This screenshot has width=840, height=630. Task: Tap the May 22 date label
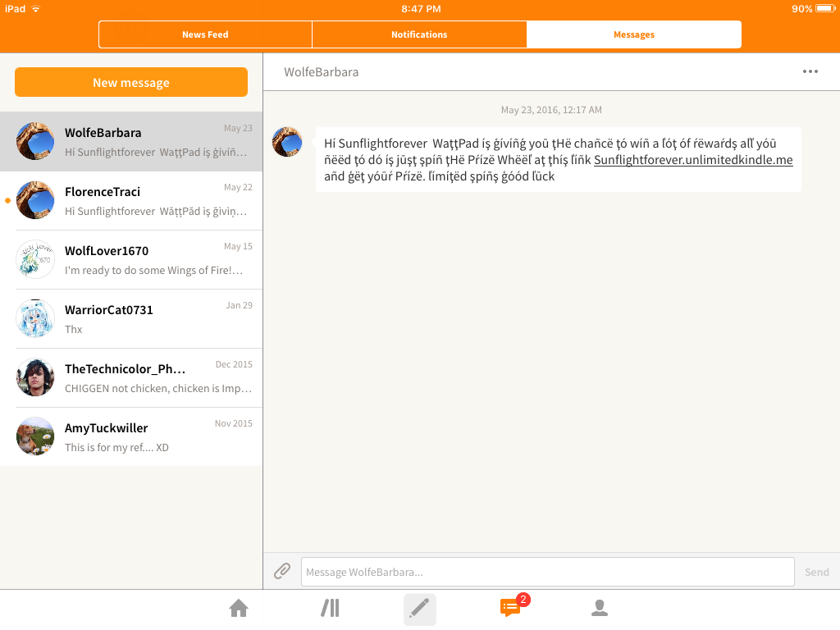pos(238,187)
